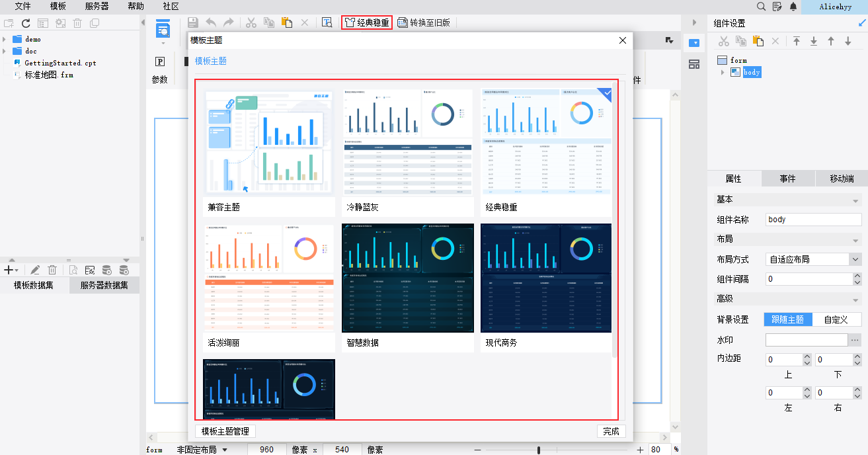Click the zoom plus button near slider
The image size is (868, 455).
point(640,450)
